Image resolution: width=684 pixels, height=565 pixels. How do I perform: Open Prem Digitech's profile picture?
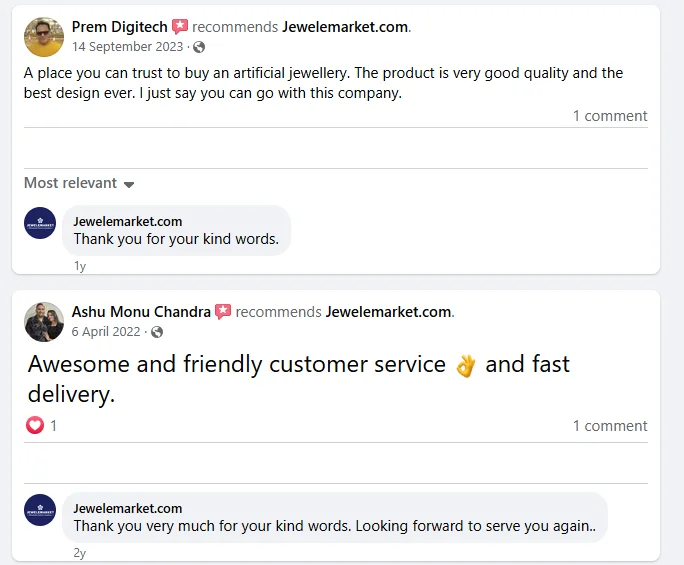(x=44, y=37)
